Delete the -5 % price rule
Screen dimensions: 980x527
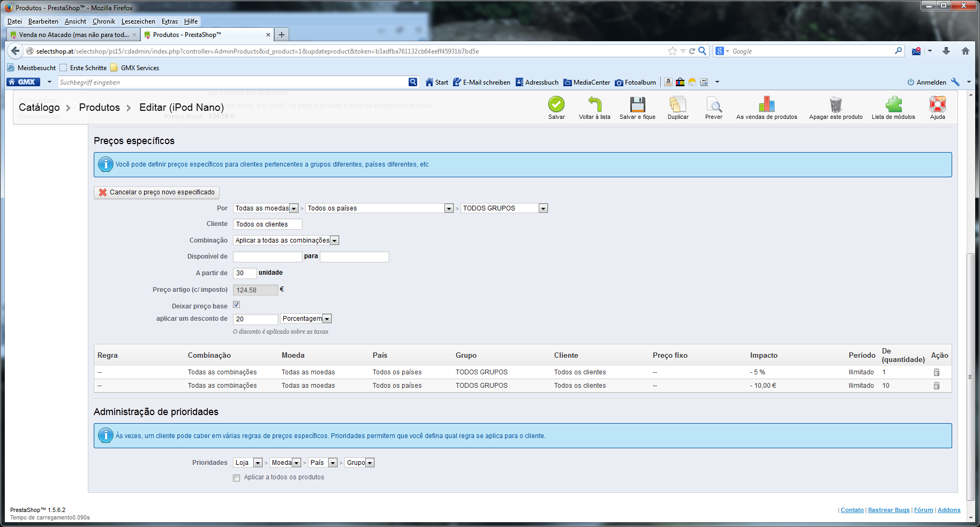(937, 372)
